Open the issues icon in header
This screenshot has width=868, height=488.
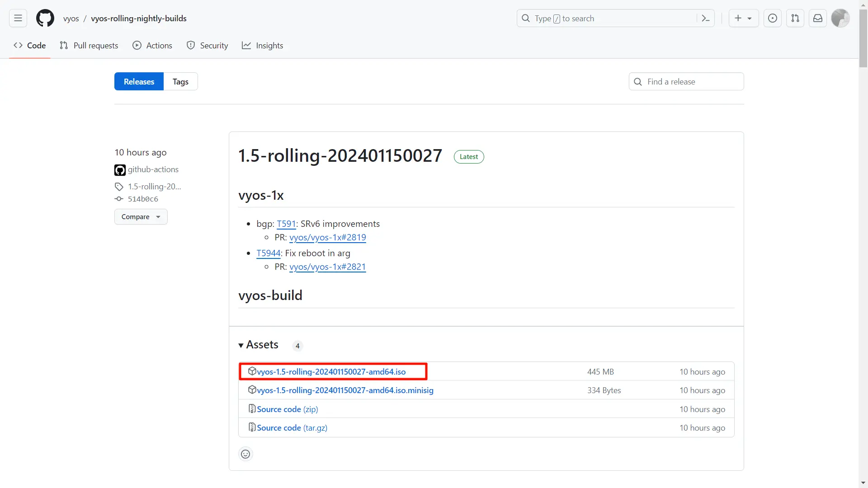[773, 19]
